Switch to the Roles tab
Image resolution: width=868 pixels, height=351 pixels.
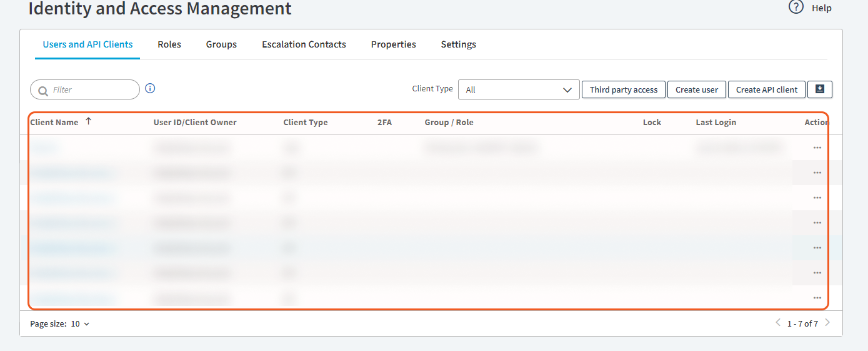pyautogui.click(x=169, y=44)
